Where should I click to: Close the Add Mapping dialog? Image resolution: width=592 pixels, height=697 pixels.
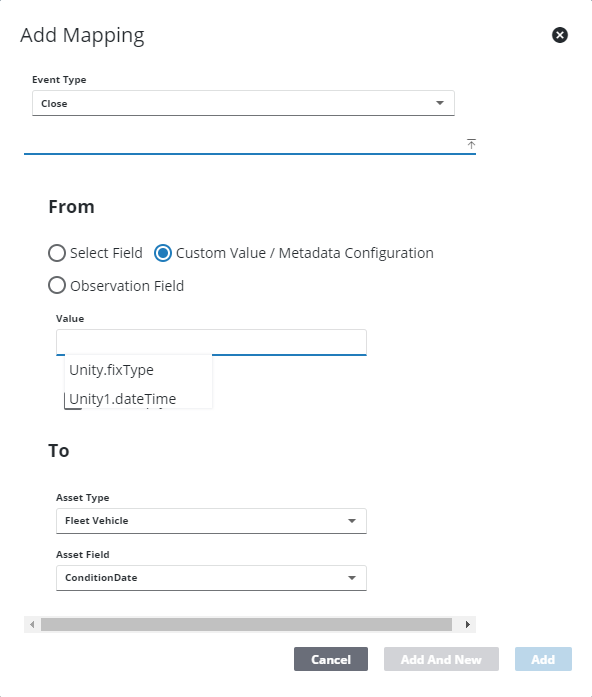pyautogui.click(x=560, y=35)
